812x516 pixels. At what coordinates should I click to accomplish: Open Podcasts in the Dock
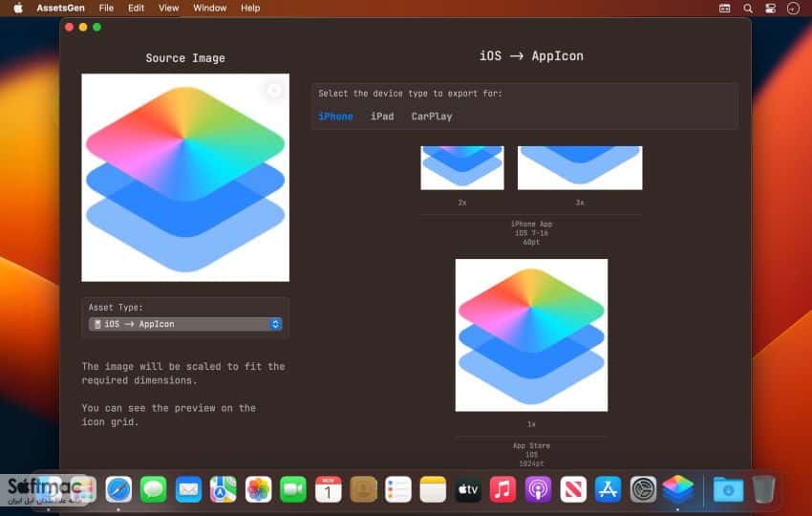coord(538,489)
